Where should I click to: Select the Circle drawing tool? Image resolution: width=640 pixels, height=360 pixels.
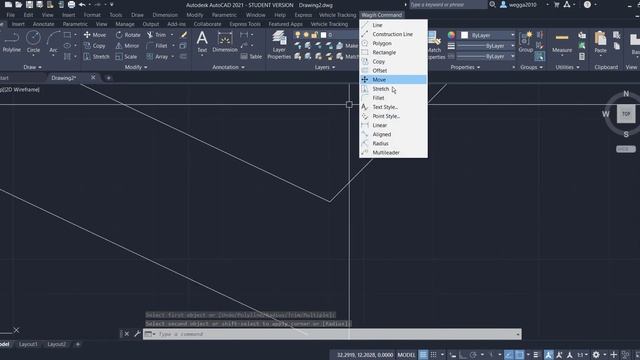[x=33, y=42]
